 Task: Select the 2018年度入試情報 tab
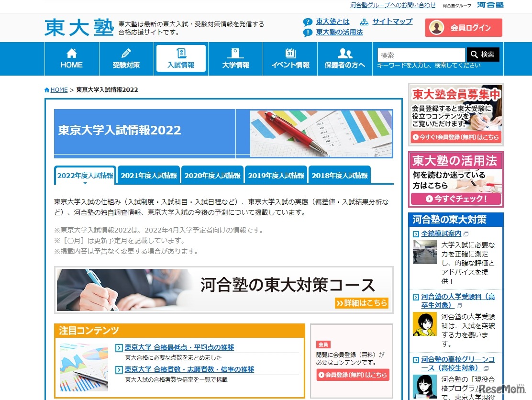[x=340, y=175]
